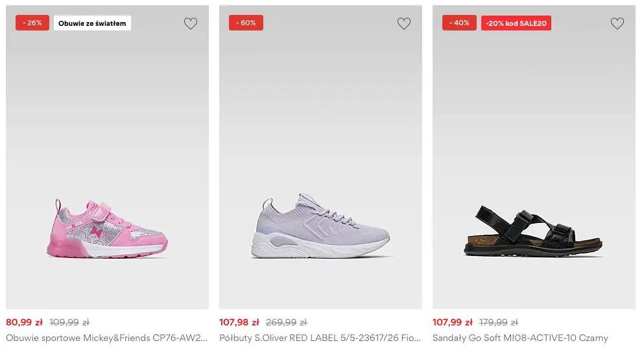Click the 80,99 zł sale price
The width and height of the screenshot is (644, 352).
[24, 322]
